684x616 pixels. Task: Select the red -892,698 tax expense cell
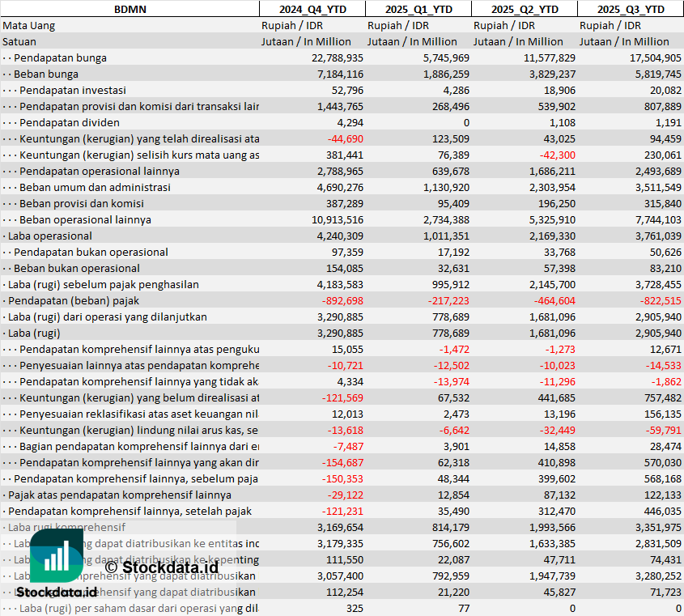[340, 300]
